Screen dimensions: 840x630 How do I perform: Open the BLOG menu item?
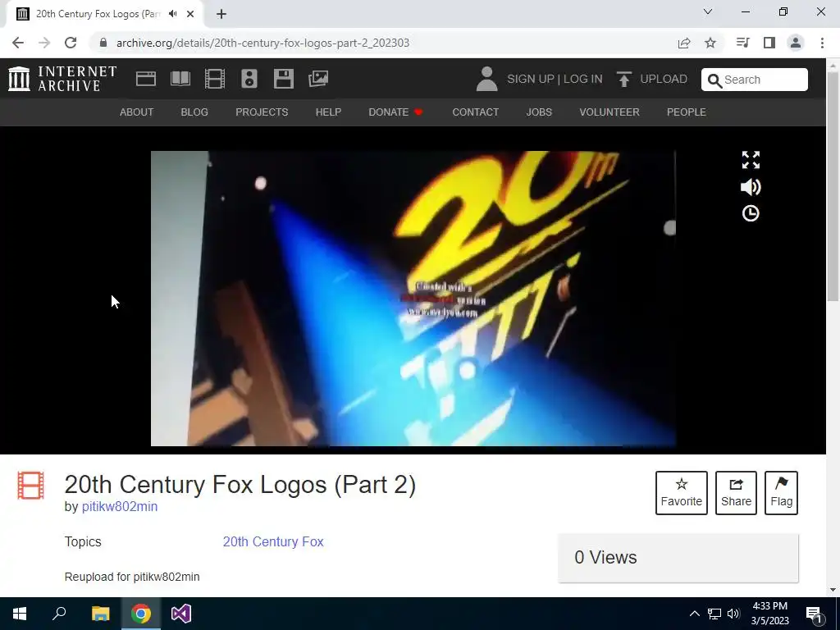pos(194,112)
